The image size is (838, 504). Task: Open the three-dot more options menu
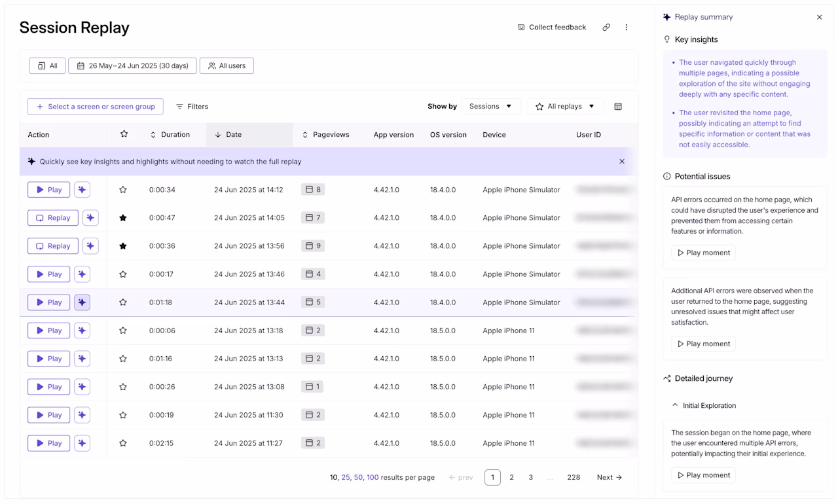(626, 27)
